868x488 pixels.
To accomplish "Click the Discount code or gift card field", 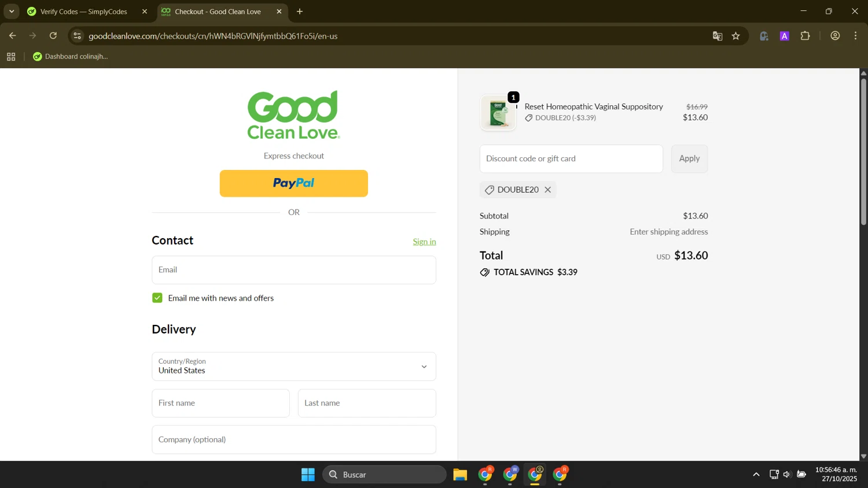I will [x=571, y=159].
